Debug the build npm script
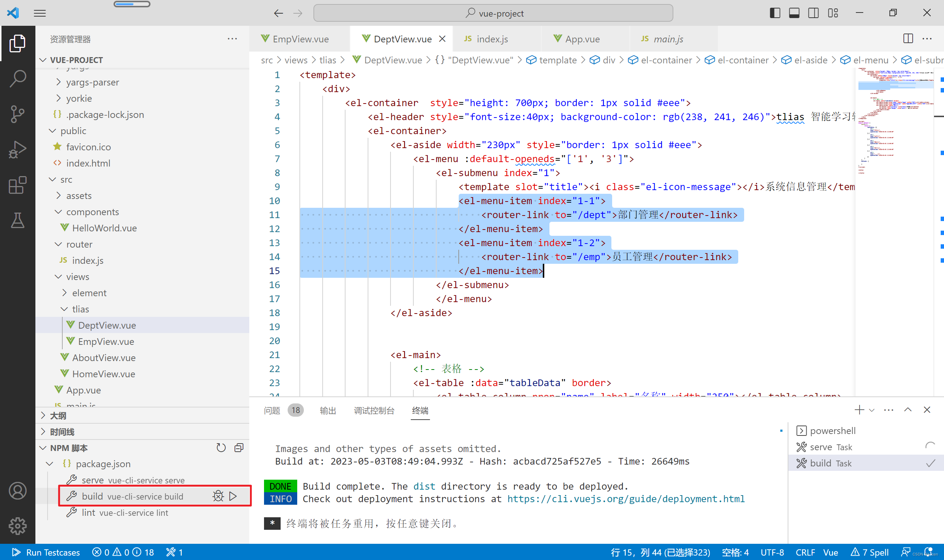Viewport: 944px width, 560px height. coord(218,496)
